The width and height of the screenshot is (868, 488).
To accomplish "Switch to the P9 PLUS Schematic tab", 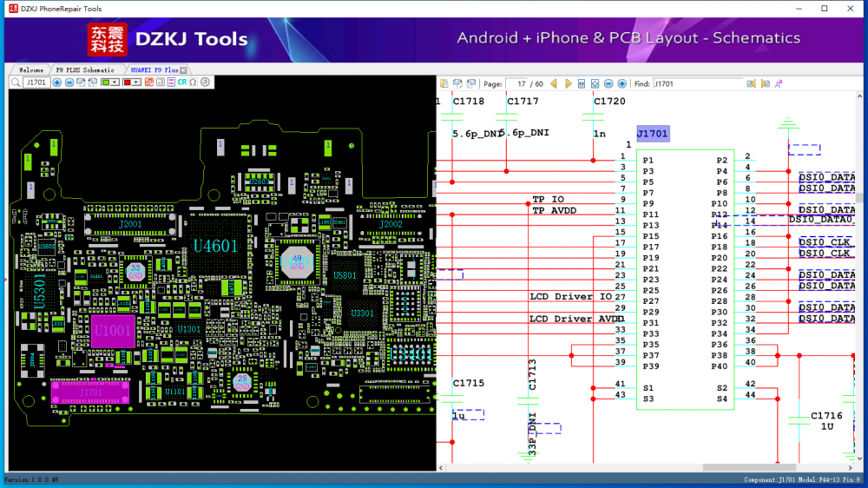I will [84, 69].
